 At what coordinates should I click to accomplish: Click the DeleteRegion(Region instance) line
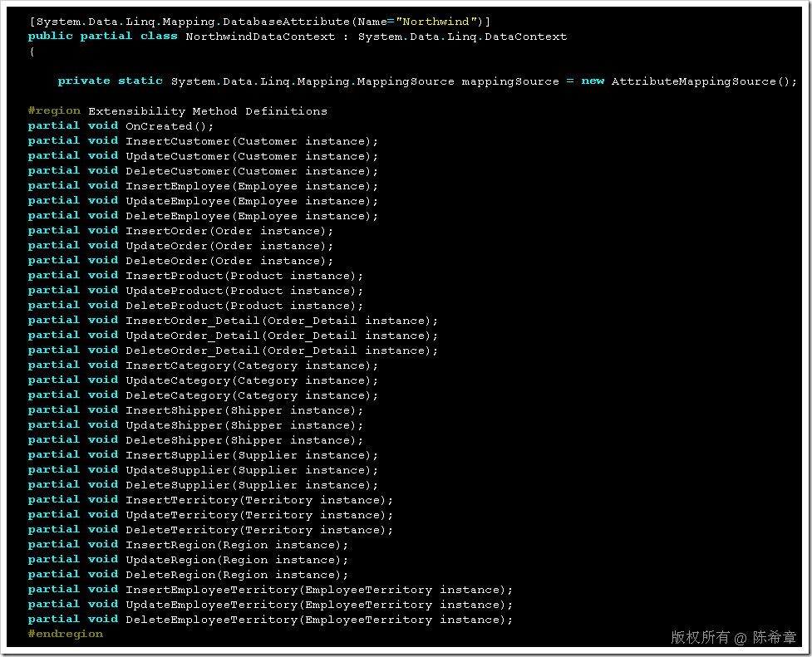point(188,575)
